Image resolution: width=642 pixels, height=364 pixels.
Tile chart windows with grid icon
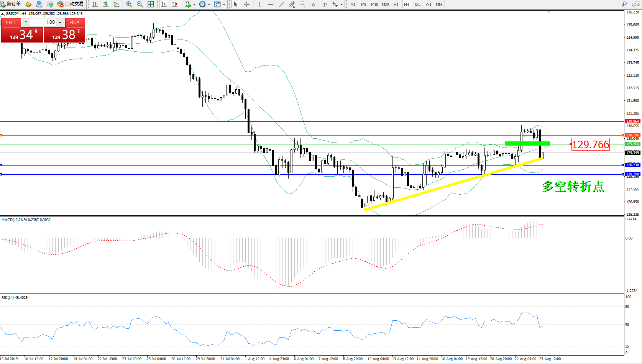151,4
